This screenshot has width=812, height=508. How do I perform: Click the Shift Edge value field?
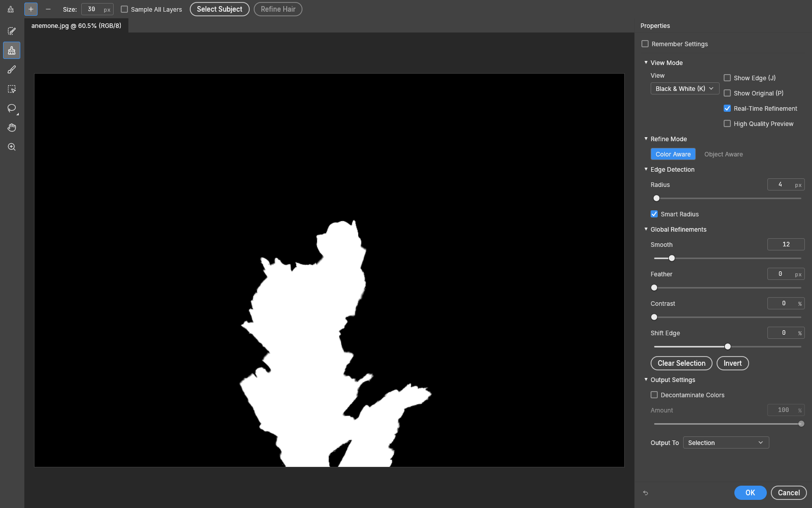[786, 333]
